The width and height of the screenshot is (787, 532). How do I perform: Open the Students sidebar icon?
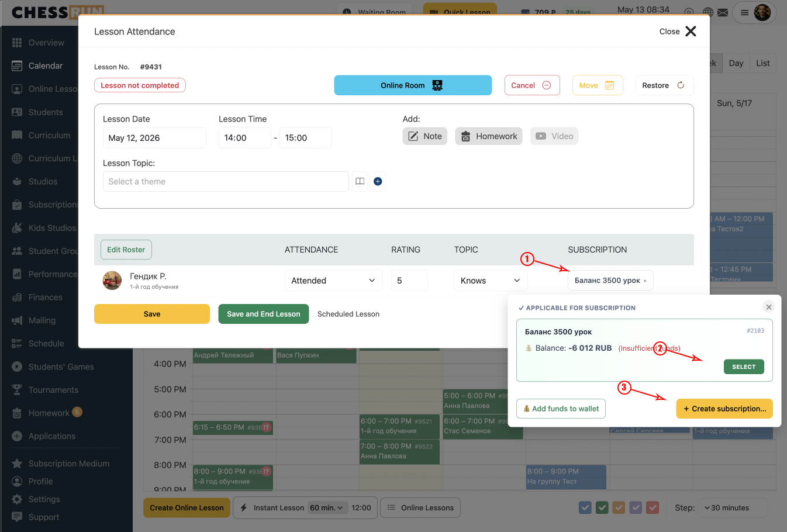tap(17, 112)
